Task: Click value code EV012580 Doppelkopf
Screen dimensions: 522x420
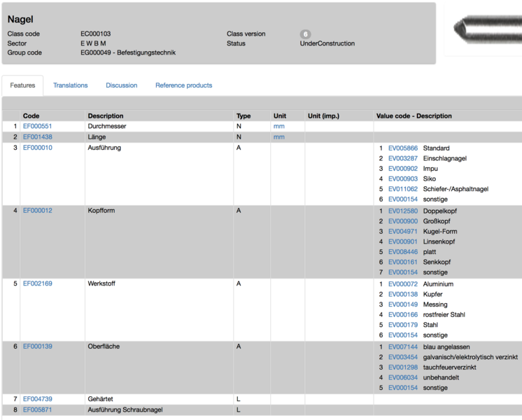Action: click(402, 211)
